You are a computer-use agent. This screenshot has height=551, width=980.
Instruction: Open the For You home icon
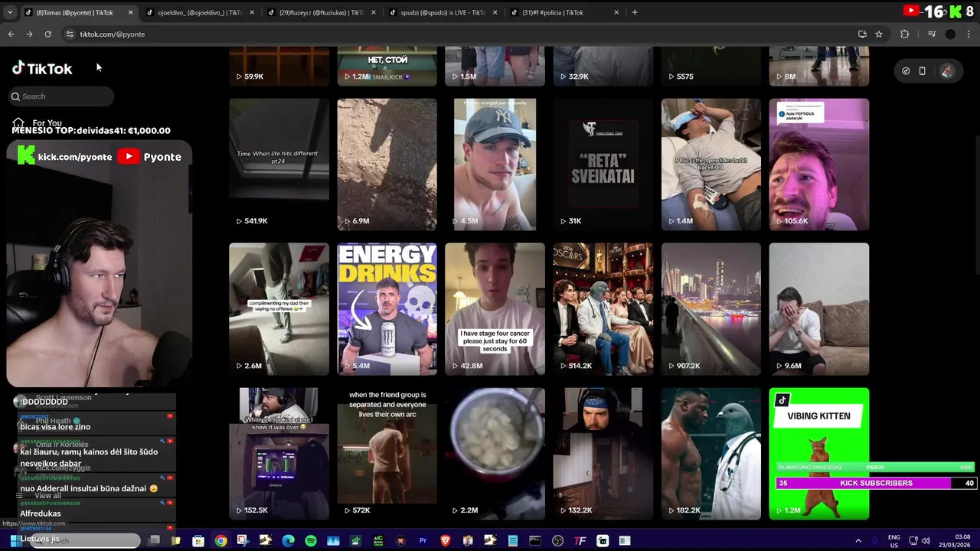(18, 122)
